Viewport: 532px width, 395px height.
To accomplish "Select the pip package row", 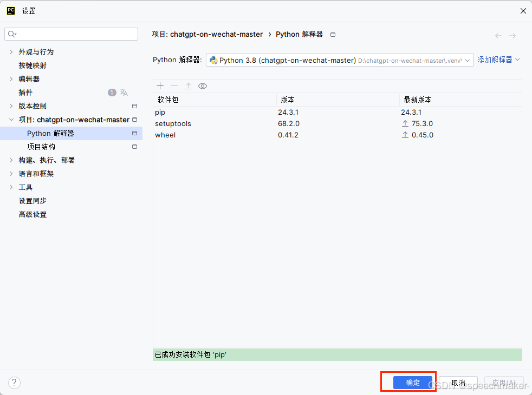I will coord(338,112).
